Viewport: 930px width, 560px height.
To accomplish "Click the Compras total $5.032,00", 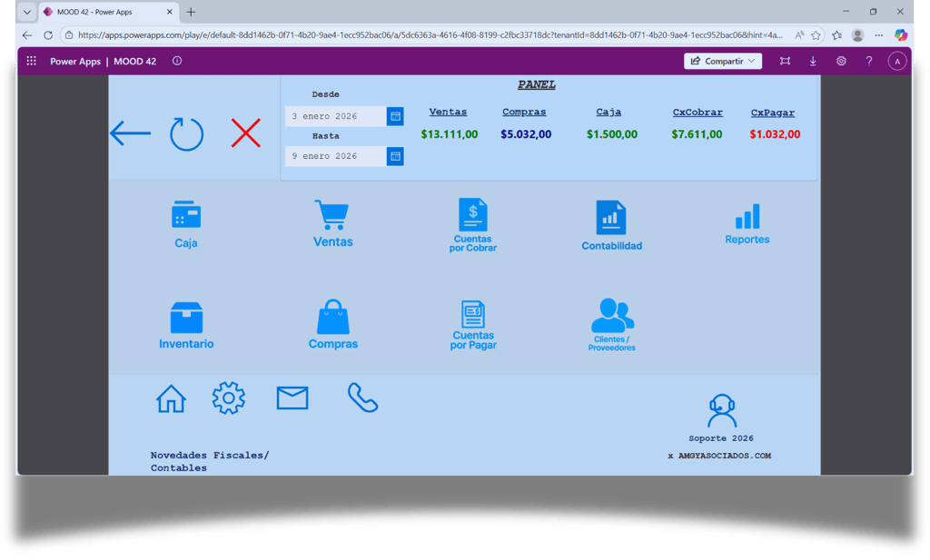I will (526, 134).
